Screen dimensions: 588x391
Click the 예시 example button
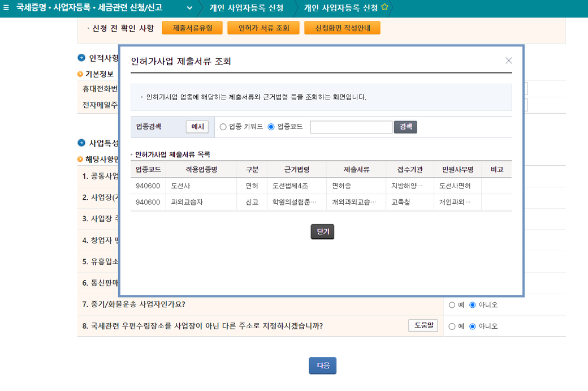coord(197,127)
